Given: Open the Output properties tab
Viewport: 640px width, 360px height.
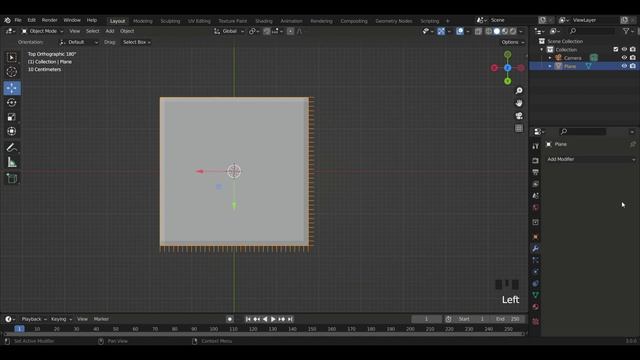Looking at the screenshot, I should tap(536, 172).
